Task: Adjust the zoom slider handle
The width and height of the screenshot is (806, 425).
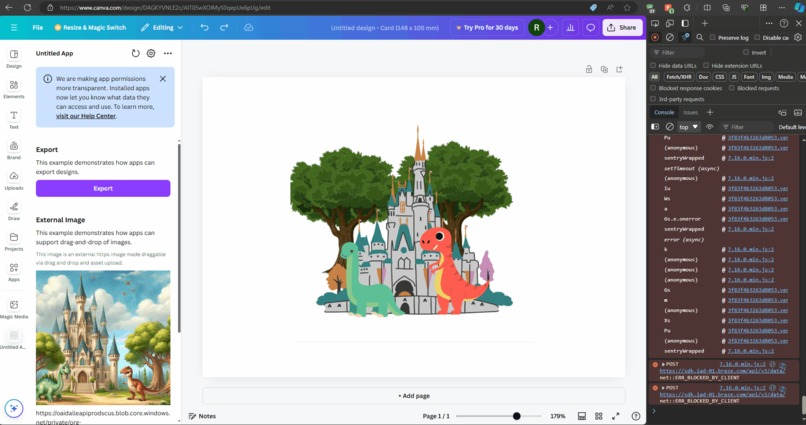Action: pos(516,416)
